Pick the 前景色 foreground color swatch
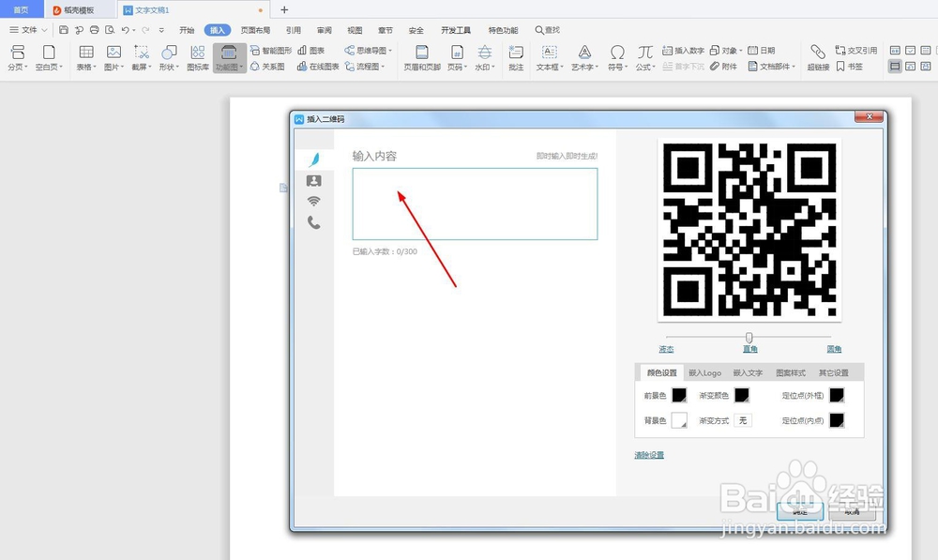 679,396
